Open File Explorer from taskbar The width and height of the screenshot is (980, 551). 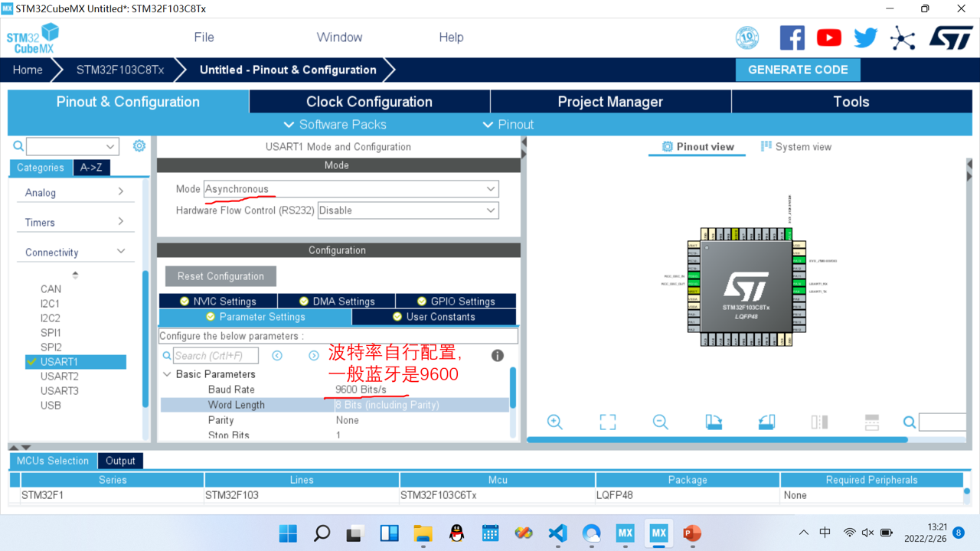click(423, 533)
